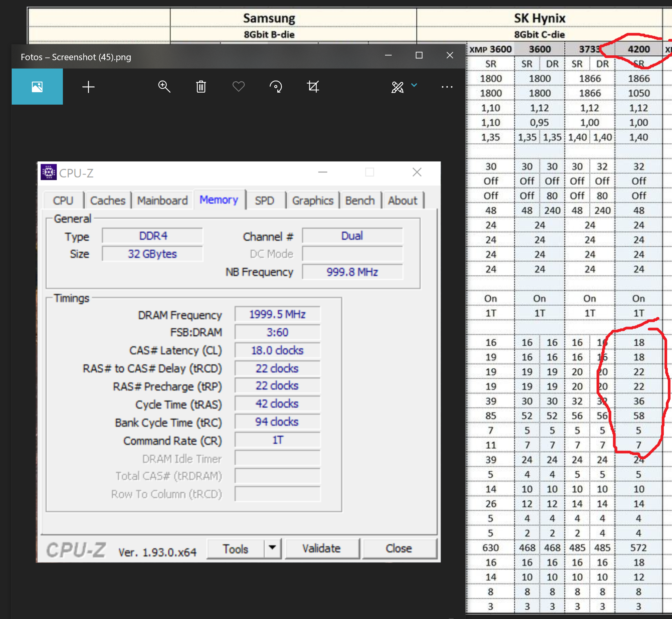Screen dimensions: 672x619
Task: Rotate the image with the rotate icon
Action: tap(276, 87)
